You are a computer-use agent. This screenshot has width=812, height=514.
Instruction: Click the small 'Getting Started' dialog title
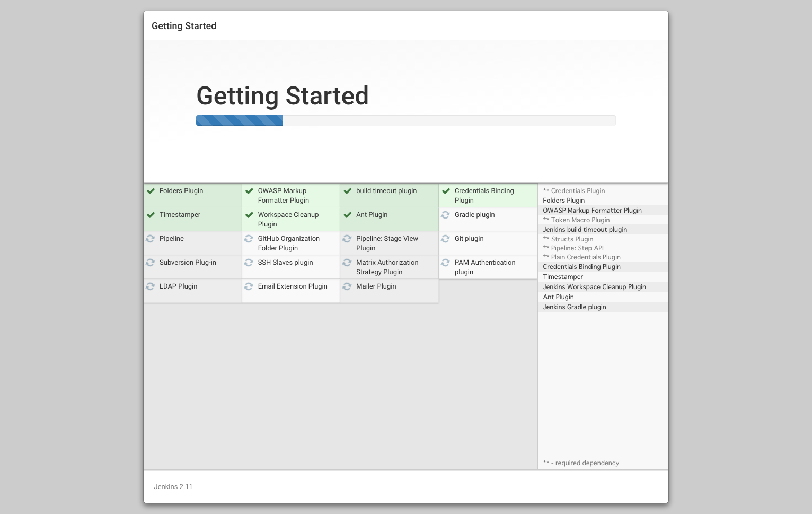pos(184,26)
